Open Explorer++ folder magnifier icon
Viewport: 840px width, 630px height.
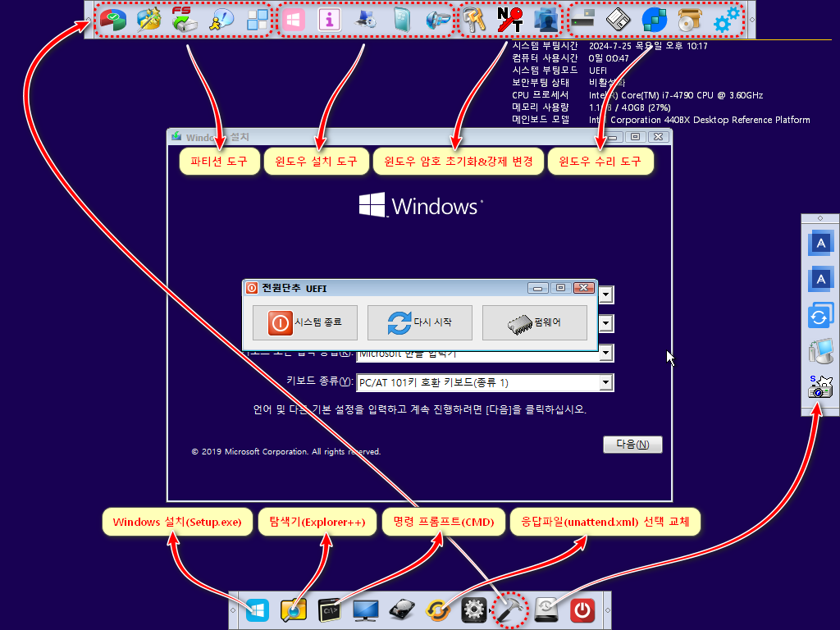pyautogui.click(x=293, y=610)
